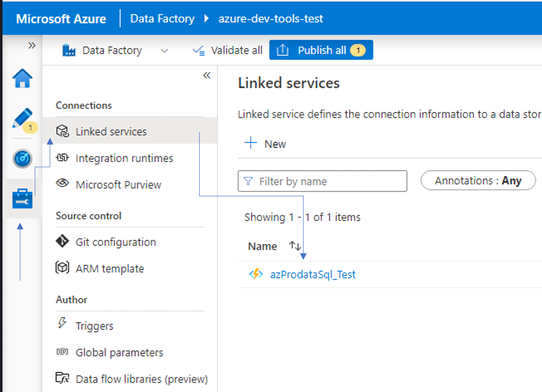The image size is (542, 392).
Task: Click the Git configuration diamond icon
Action: pyautogui.click(x=62, y=241)
